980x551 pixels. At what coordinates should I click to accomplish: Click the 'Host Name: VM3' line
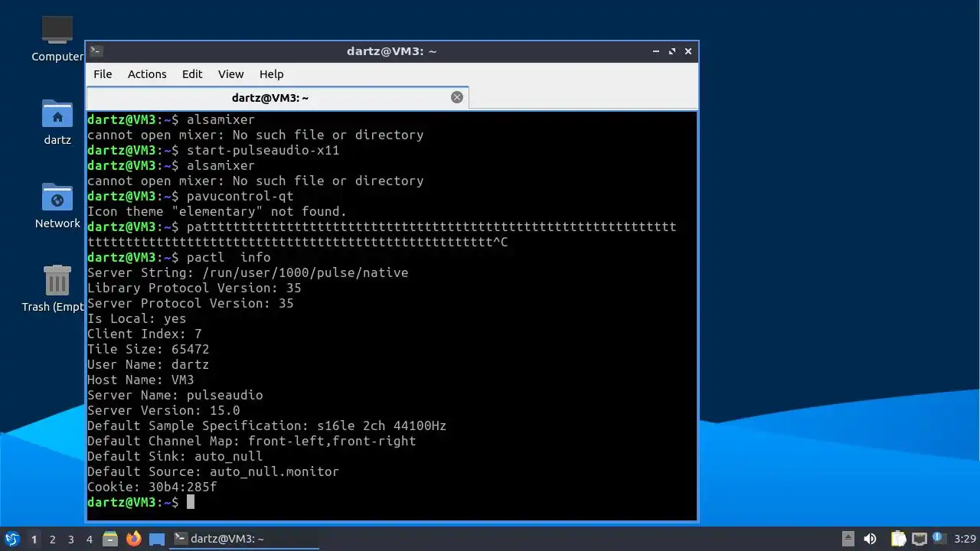141,380
